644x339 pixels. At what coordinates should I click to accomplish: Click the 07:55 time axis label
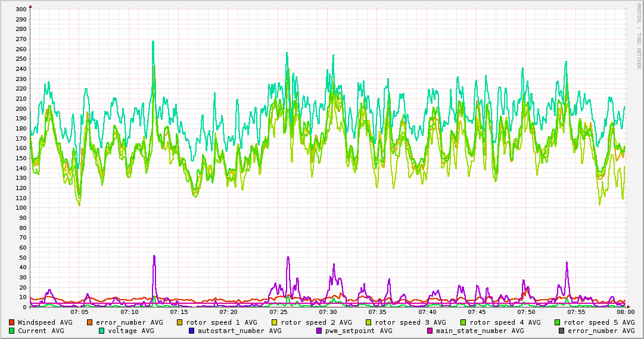tap(576, 312)
